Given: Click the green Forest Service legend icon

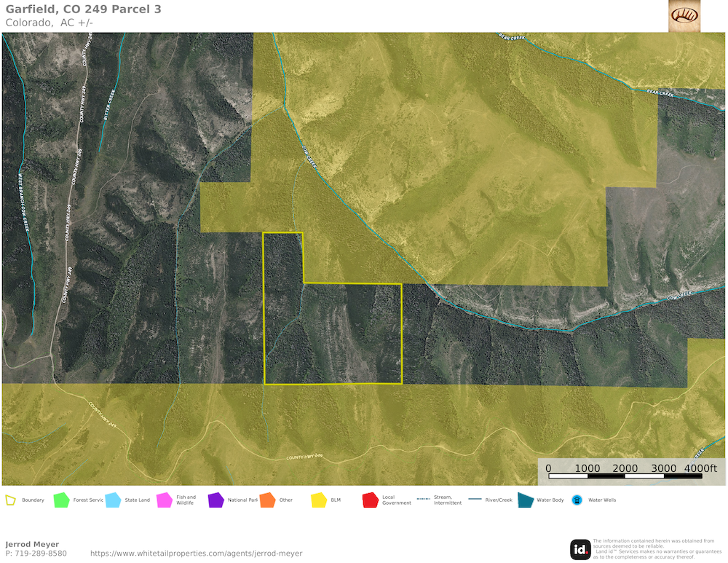Looking at the screenshot, I should pos(62,500).
